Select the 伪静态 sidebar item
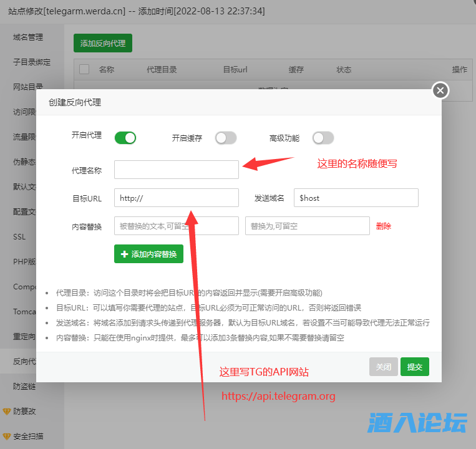The height and width of the screenshot is (449, 476). (24, 162)
